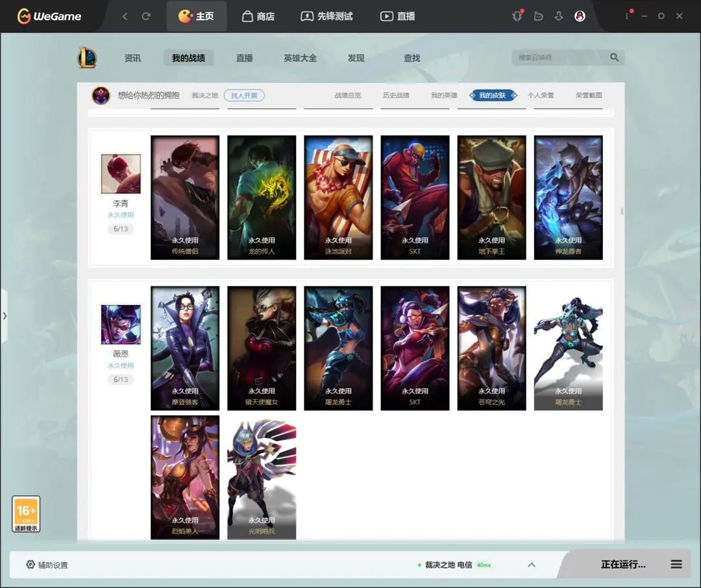This screenshot has height=588, width=701.
Task: Click the 16+ age rating badge
Action: [x=26, y=514]
